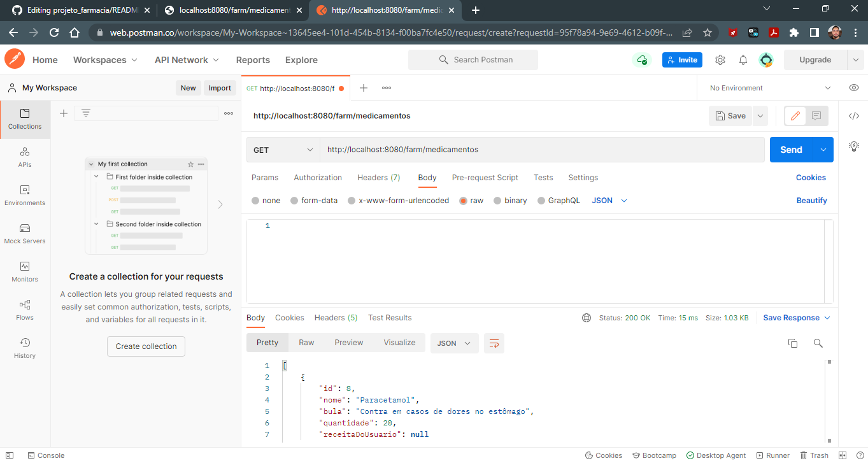The height and width of the screenshot is (463, 868).
Task: Switch to the Authorization tab
Action: click(318, 177)
